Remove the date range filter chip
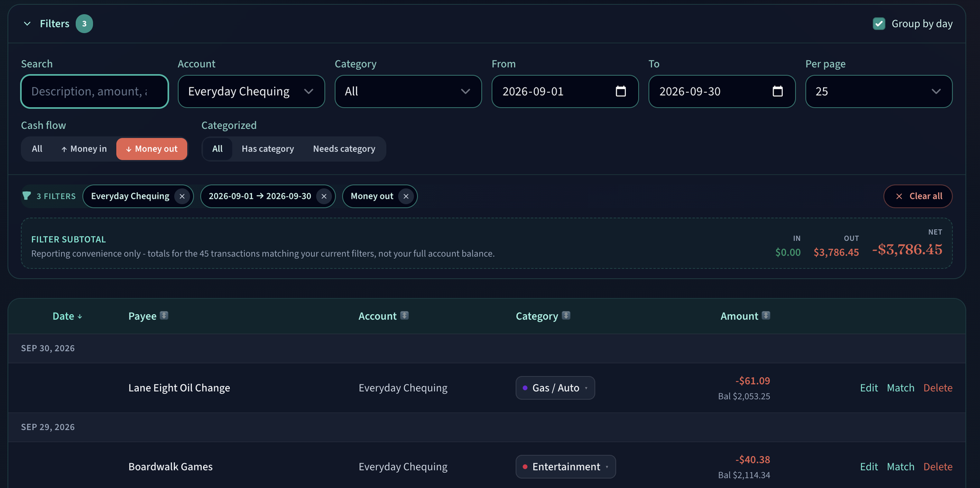This screenshot has height=488, width=980. tap(324, 196)
